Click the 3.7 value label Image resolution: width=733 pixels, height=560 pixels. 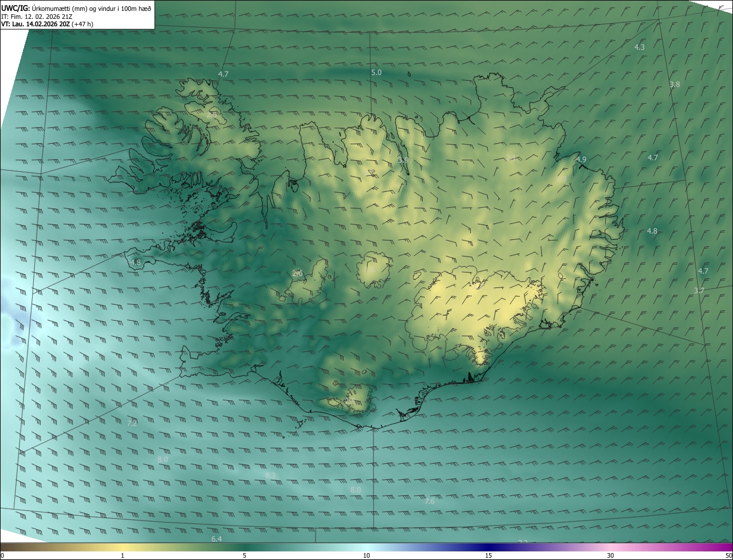(699, 290)
